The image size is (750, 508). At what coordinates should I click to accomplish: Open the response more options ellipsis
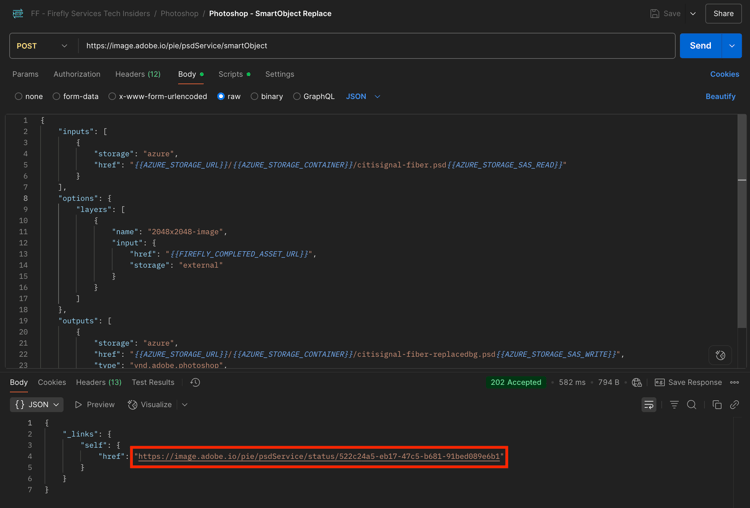pos(735,382)
